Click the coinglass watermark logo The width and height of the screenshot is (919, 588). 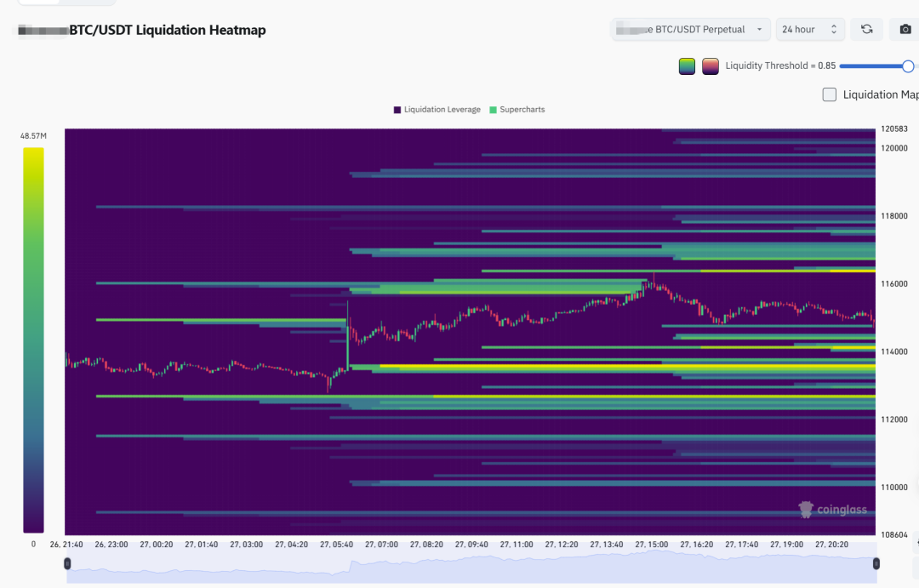pos(832,510)
